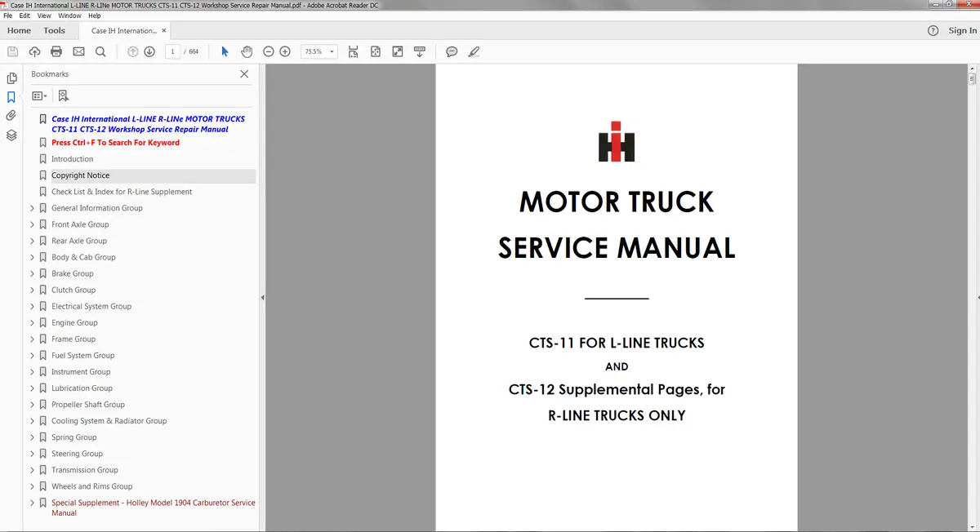This screenshot has width=980, height=532.
Task: Open the blue manual title bookmark
Action: click(148, 124)
